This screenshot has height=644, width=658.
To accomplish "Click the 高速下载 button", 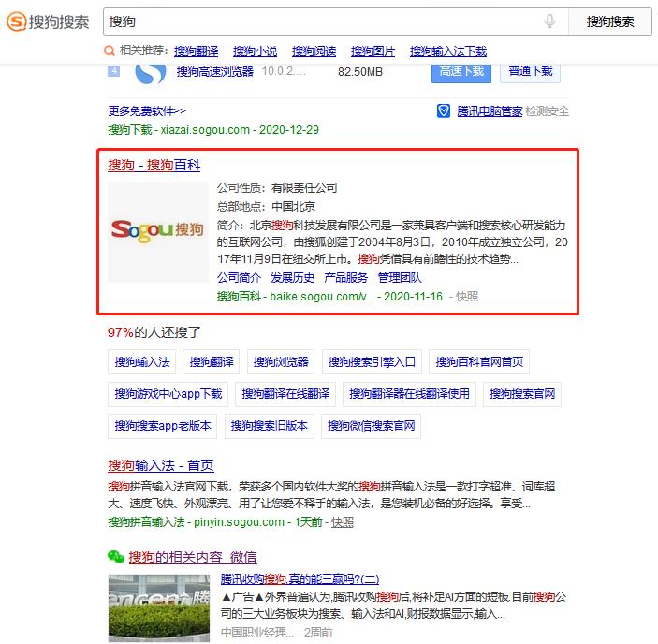I will pyautogui.click(x=461, y=72).
